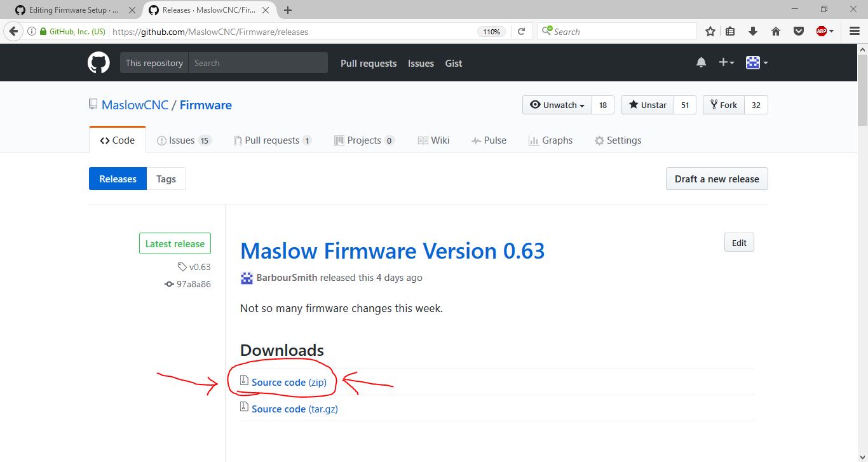868x462 pixels.
Task: Select the Code tab
Action: point(118,140)
